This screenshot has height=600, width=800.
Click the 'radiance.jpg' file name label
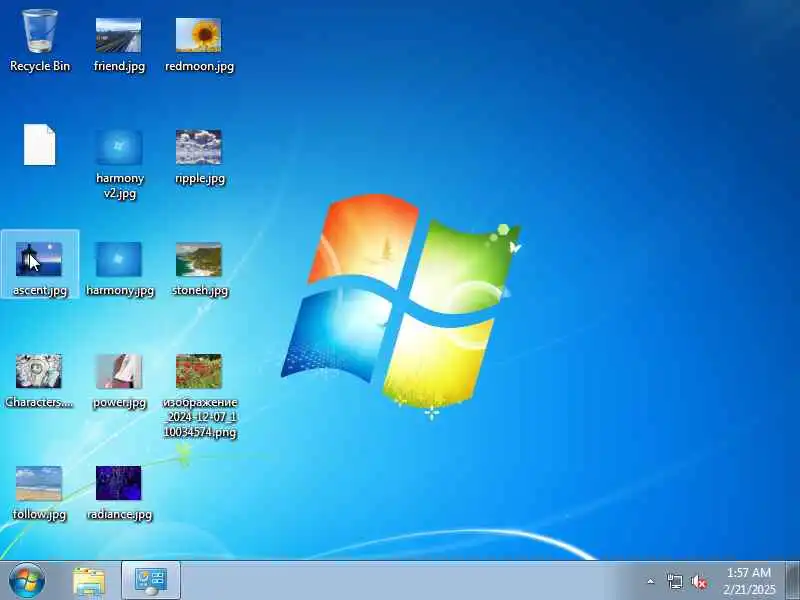click(x=119, y=514)
